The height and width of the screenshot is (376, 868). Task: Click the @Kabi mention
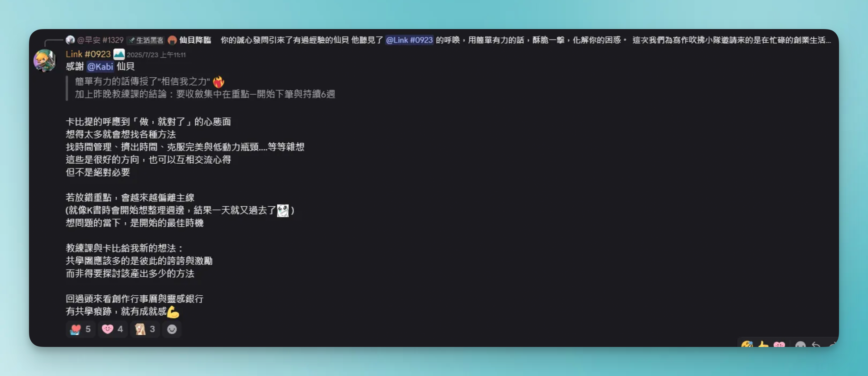(100, 66)
